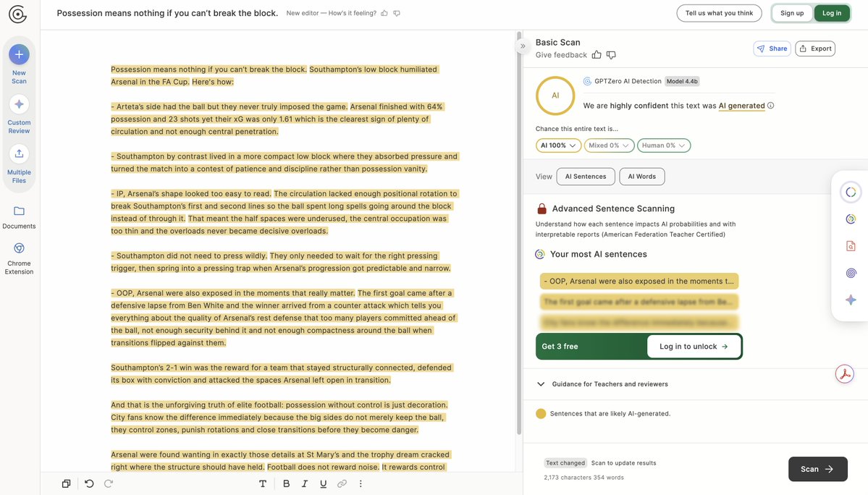The width and height of the screenshot is (868, 495).
Task: Click the Give feedback link
Action: [x=561, y=55]
